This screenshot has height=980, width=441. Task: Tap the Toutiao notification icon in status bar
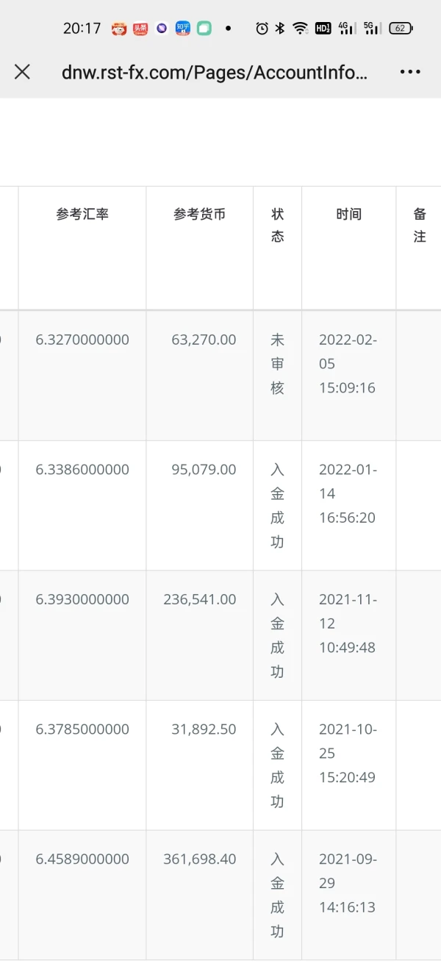(x=140, y=29)
